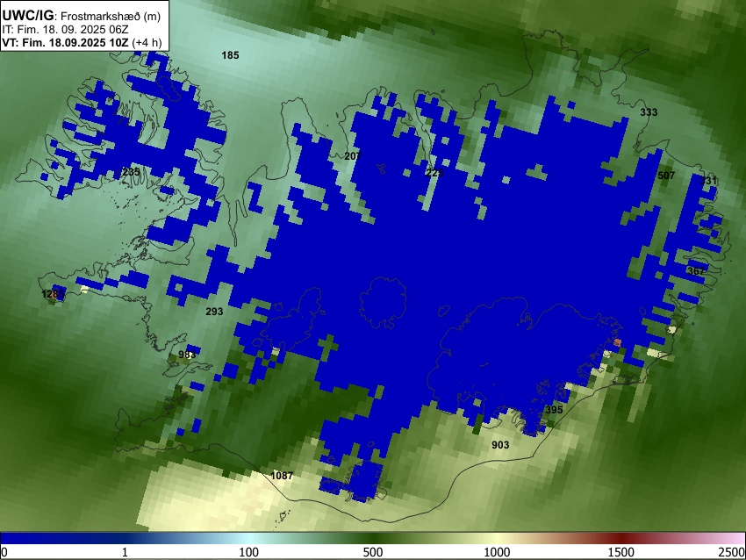This screenshot has height=560, width=746.
Task: Click the valid time line VT: Fim. 18.09.2025 10Z
Action: [x=65, y=42]
